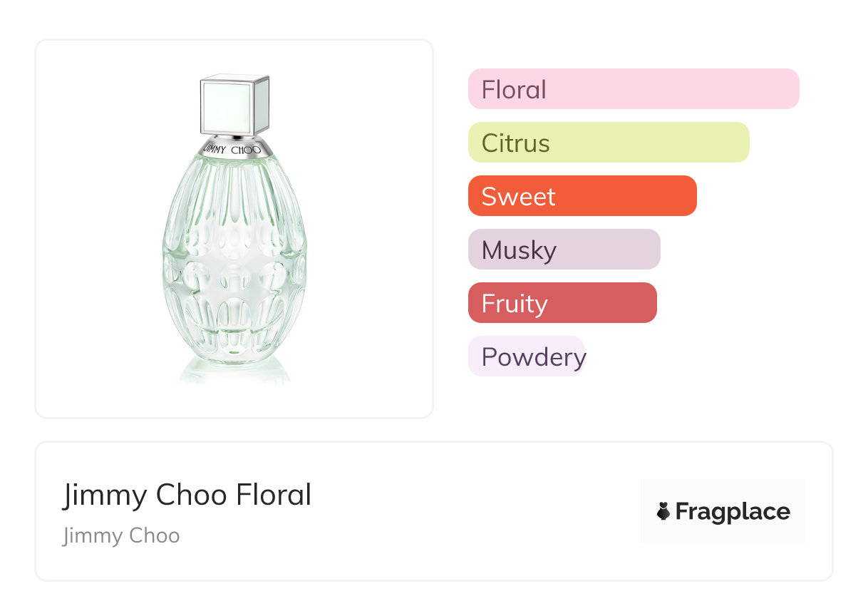Pick the mauve Musky accord bar

pyautogui.click(x=606, y=250)
